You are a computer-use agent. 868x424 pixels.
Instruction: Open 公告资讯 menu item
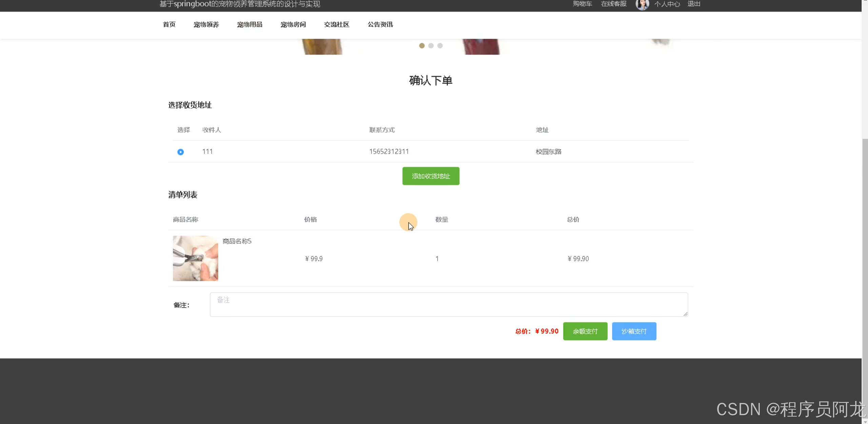[380, 24]
